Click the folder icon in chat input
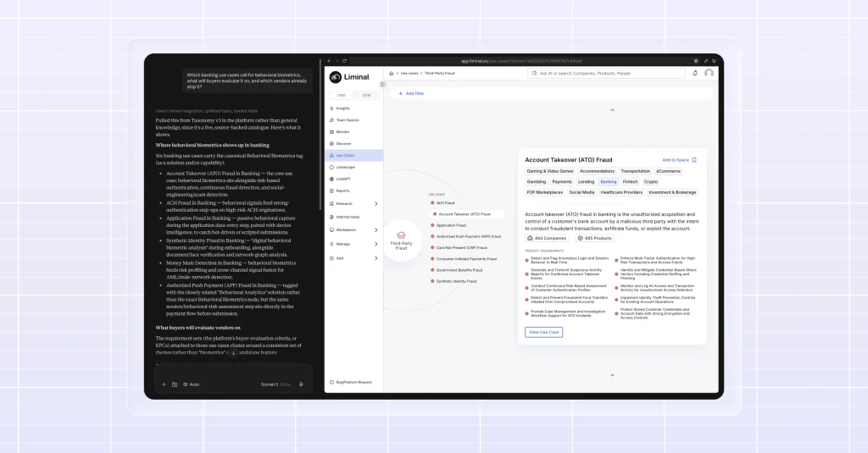This screenshot has width=868, height=453. point(175,384)
